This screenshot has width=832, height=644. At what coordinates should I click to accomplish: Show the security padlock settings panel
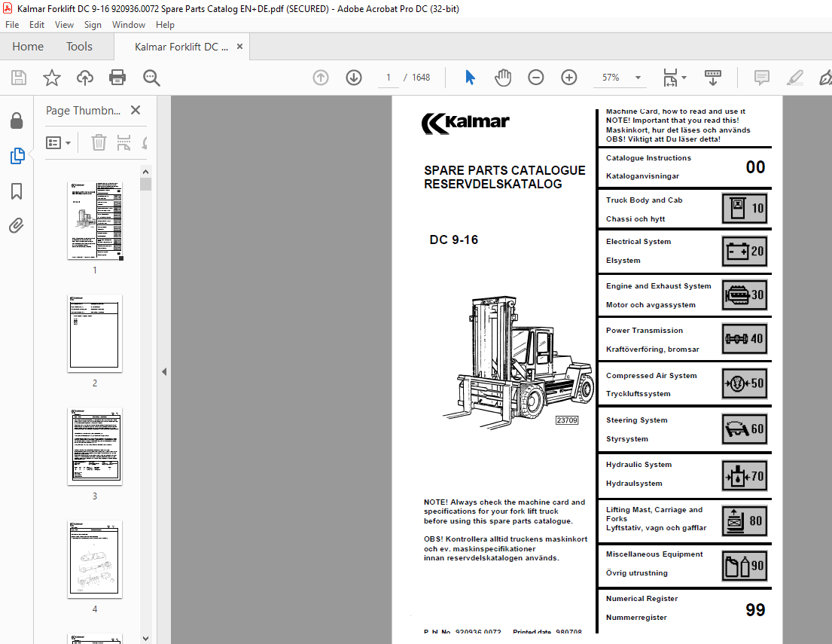point(17,121)
